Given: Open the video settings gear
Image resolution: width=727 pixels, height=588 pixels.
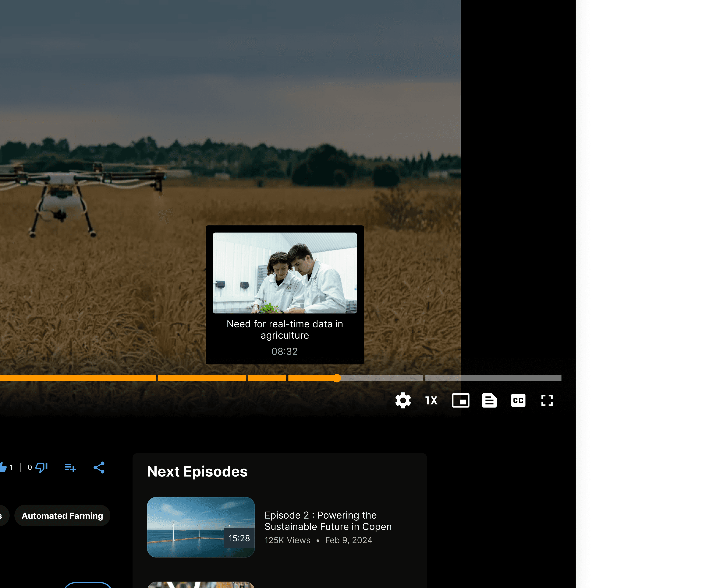Looking at the screenshot, I should [x=403, y=400].
